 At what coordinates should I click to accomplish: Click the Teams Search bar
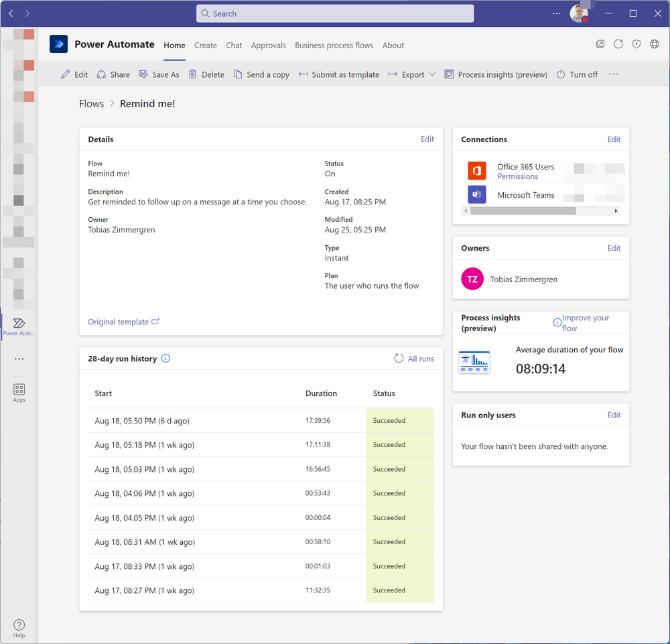point(335,13)
